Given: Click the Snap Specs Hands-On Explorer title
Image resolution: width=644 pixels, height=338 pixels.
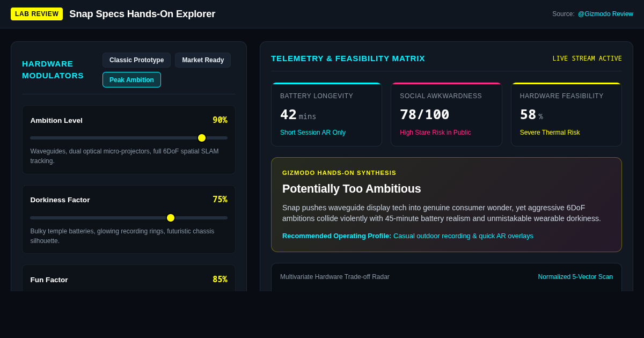Looking at the screenshot, I should pyautogui.click(x=142, y=14).
